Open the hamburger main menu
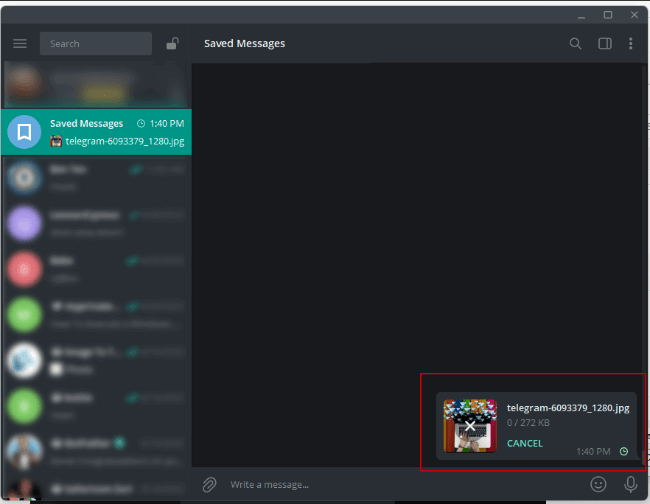The width and height of the screenshot is (650, 504). 19,44
